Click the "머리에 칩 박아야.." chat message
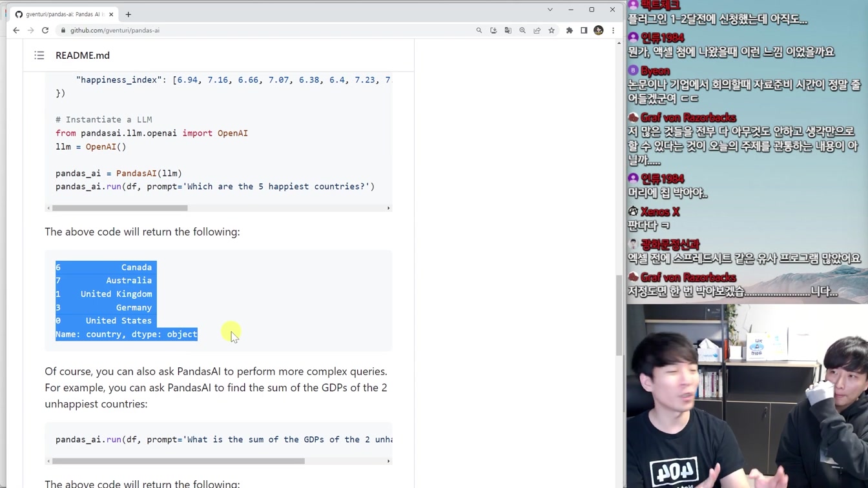This screenshot has width=868, height=488. (668, 193)
